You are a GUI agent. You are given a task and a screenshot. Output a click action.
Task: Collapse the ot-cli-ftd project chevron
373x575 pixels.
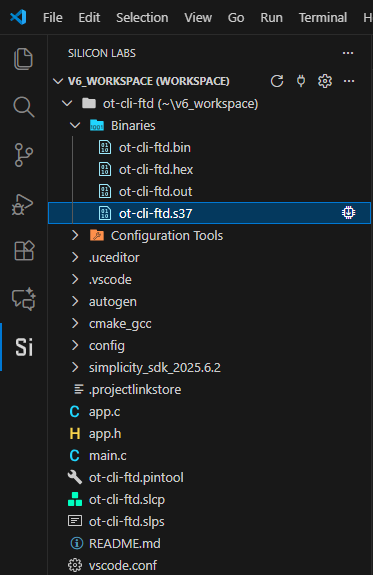(x=67, y=103)
